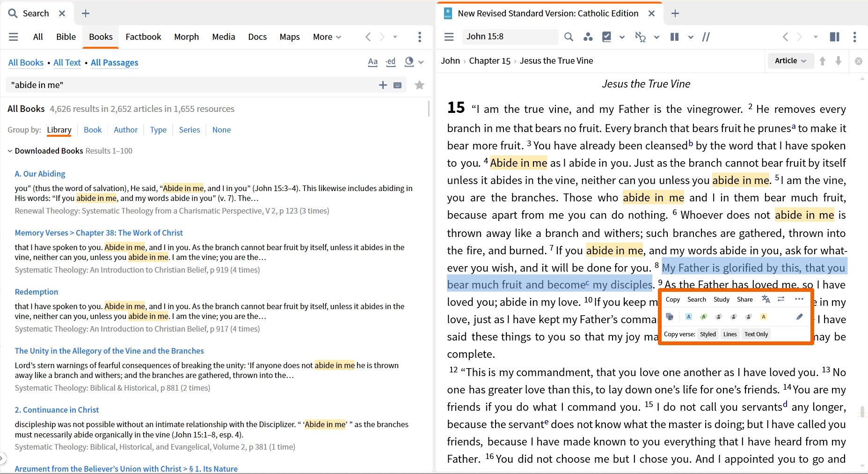868x474 pixels.
Task: Click the double-slash text comparison icon
Action: click(x=706, y=37)
